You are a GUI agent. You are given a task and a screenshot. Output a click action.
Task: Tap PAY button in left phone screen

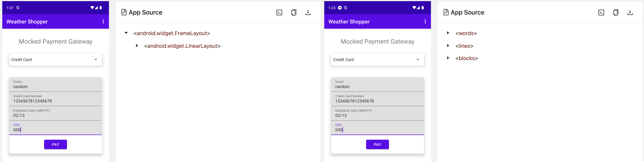coord(55,144)
